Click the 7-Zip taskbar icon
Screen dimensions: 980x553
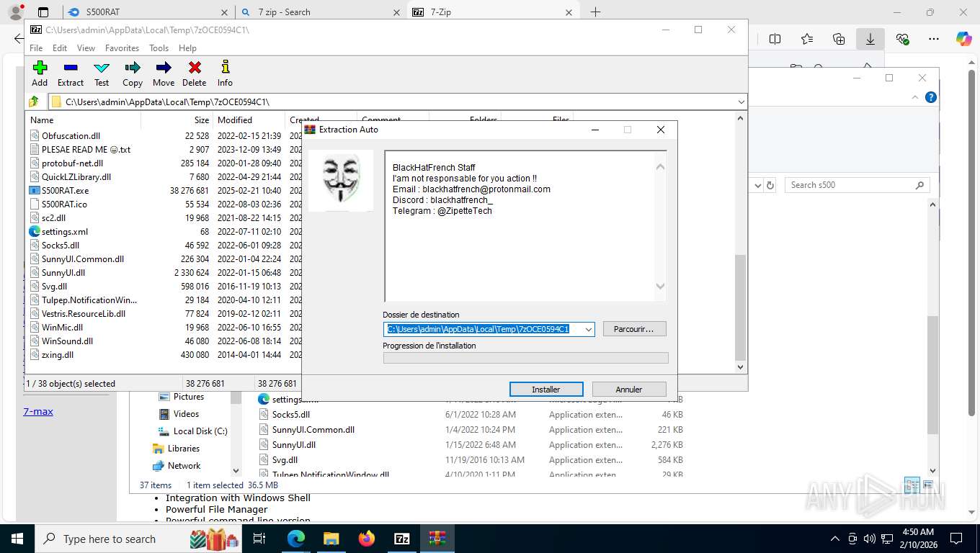(402, 539)
